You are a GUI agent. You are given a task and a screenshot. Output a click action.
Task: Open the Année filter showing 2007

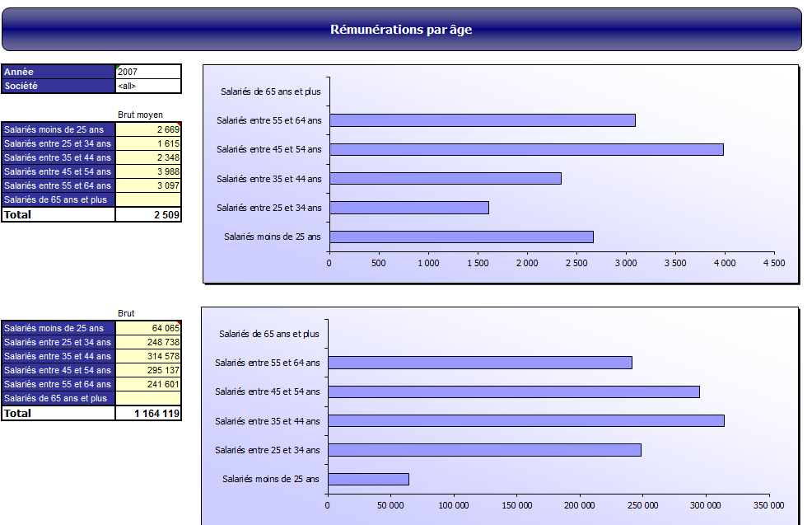tap(148, 72)
